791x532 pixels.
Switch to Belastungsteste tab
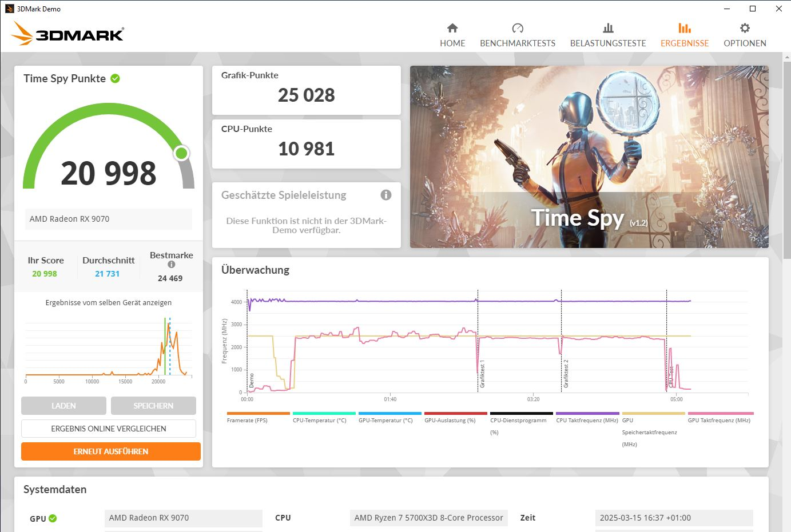[x=608, y=35]
